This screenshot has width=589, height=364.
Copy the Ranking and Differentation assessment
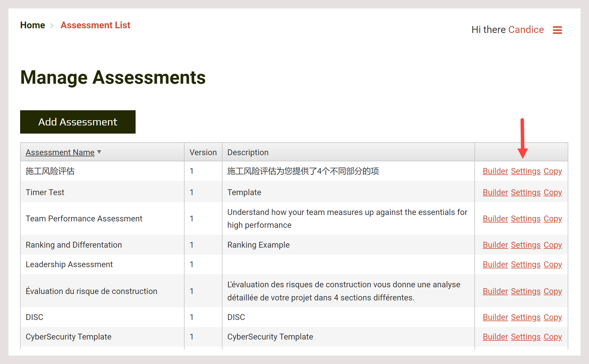click(553, 245)
